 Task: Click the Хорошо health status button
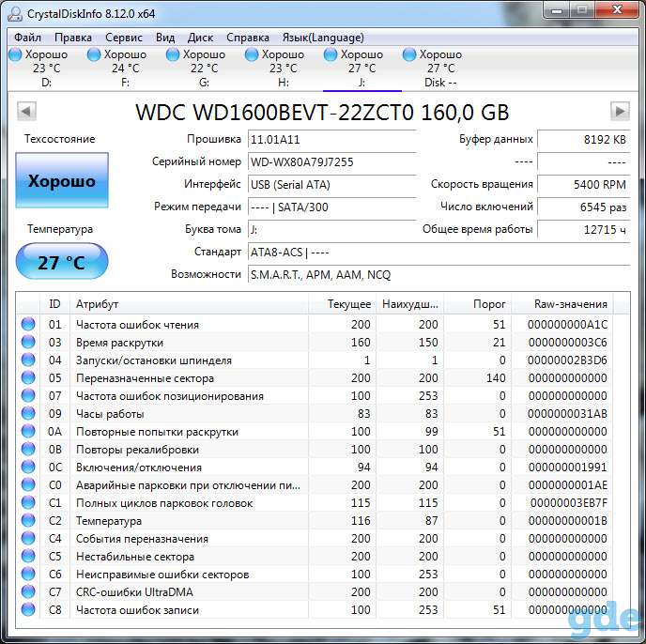click(x=62, y=180)
